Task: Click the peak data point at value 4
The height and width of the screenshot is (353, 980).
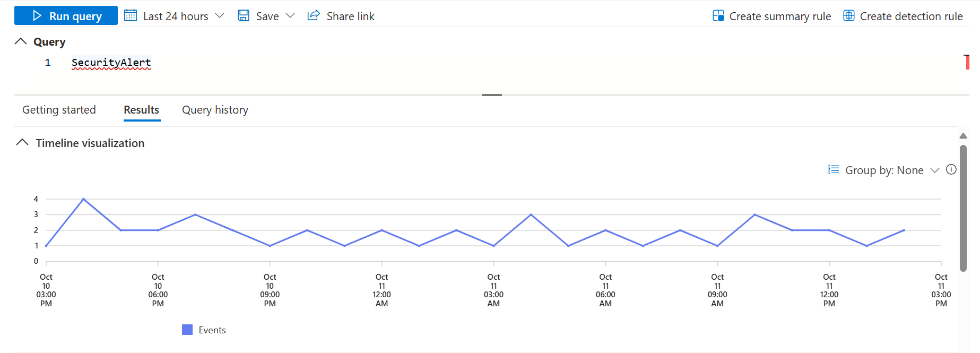Action: 84,199
